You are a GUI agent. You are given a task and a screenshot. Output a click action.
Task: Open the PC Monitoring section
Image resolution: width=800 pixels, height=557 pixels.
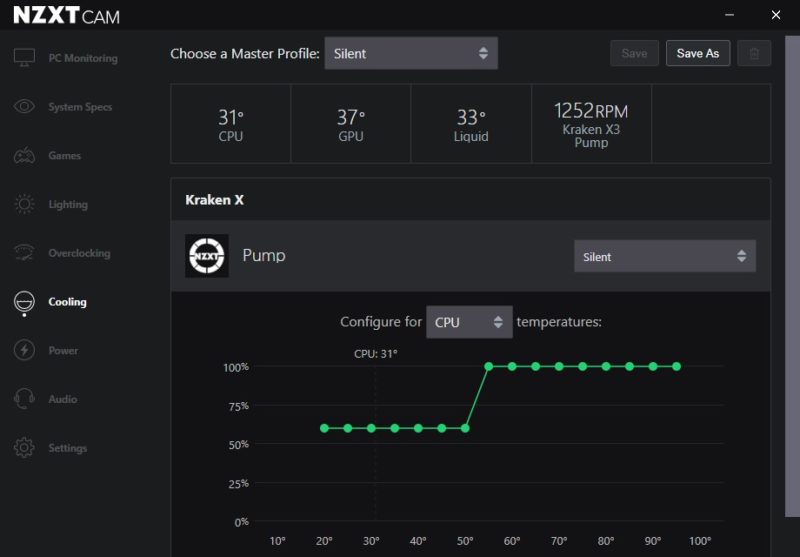click(x=83, y=58)
